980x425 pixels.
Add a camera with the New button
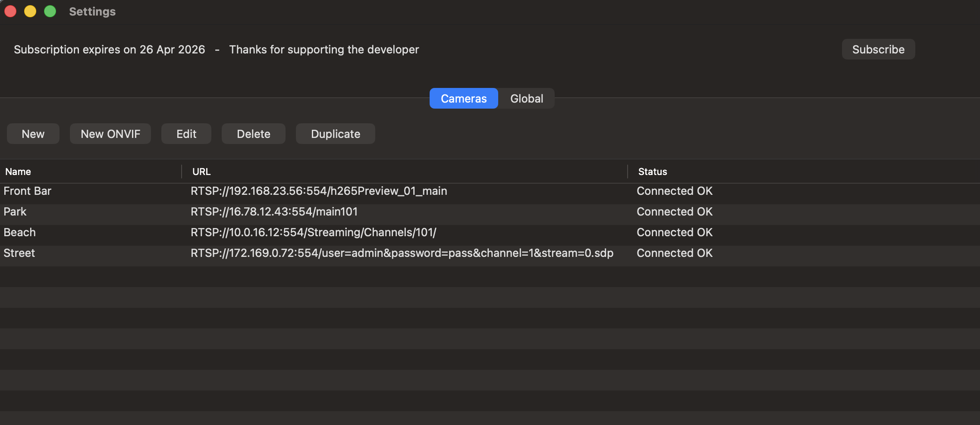click(x=33, y=134)
